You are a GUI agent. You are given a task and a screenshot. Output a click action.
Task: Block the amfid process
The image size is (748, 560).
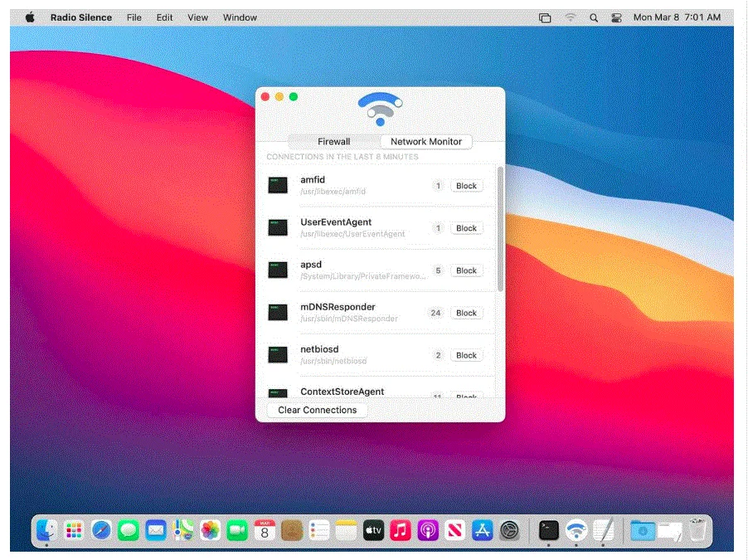466,186
